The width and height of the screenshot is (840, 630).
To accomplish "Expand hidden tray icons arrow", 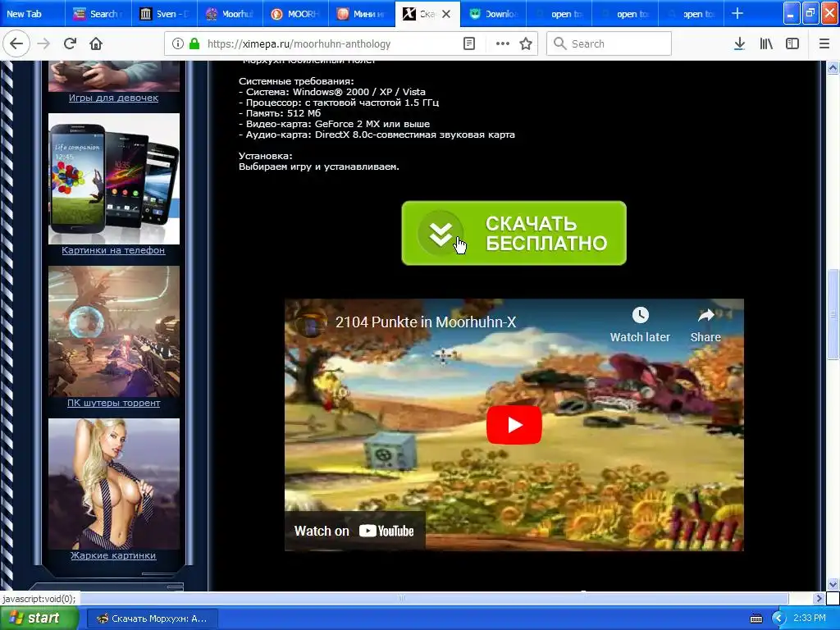I will click(778, 619).
